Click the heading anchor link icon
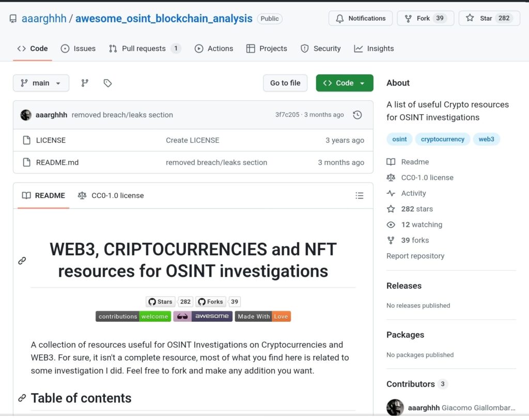The image size is (529, 420). click(x=22, y=261)
